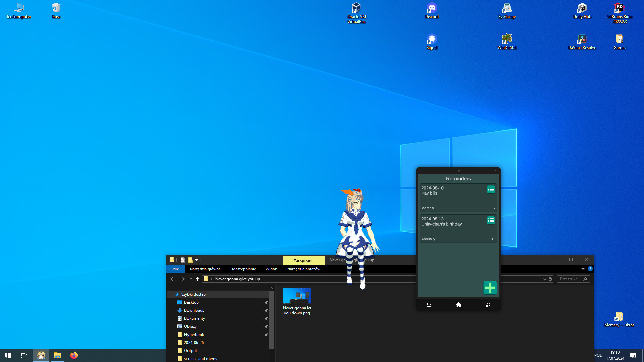Viewport: 644px width, 362px height.
Task: Unpin Obrazy from quick access
Action: point(266,326)
